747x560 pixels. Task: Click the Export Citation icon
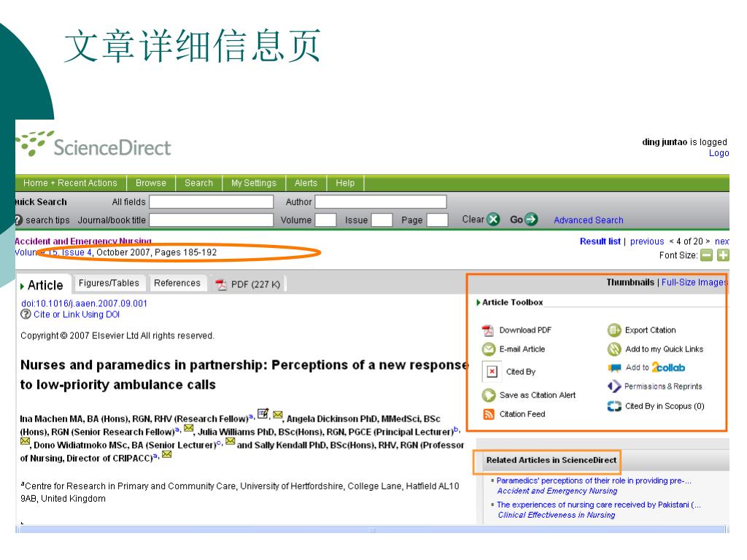pos(614,330)
